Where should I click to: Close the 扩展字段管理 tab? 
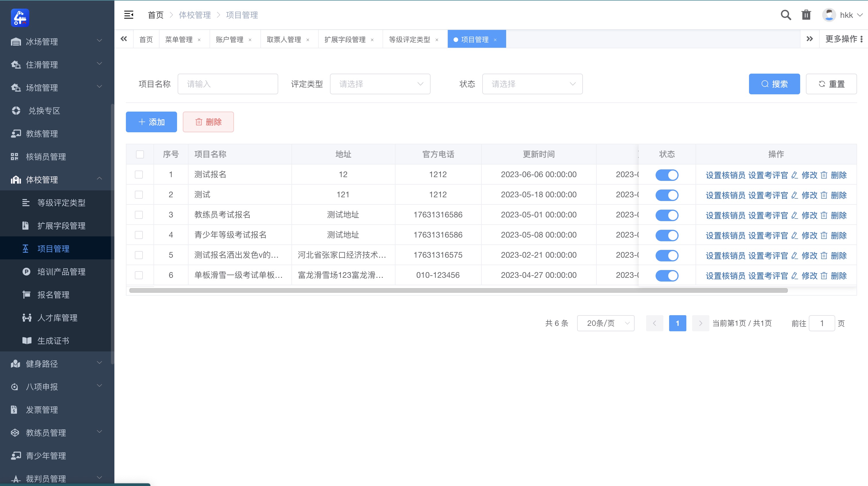click(x=372, y=40)
